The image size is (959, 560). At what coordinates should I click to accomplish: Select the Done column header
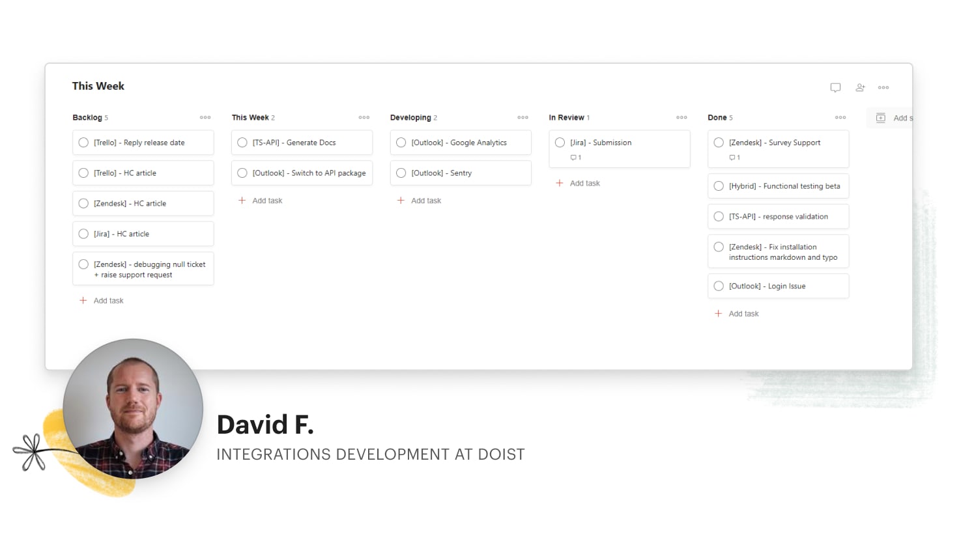pos(717,117)
